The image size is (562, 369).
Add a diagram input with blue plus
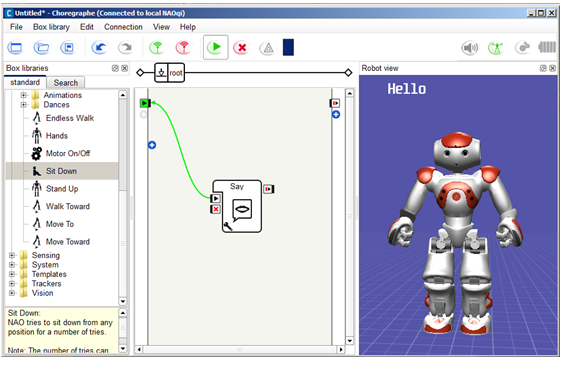click(x=152, y=145)
